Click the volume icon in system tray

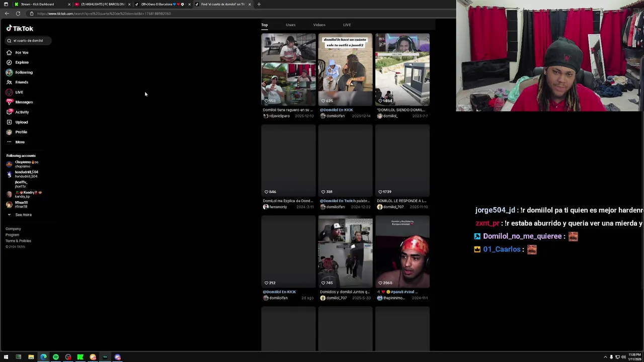[x=623, y=357]
